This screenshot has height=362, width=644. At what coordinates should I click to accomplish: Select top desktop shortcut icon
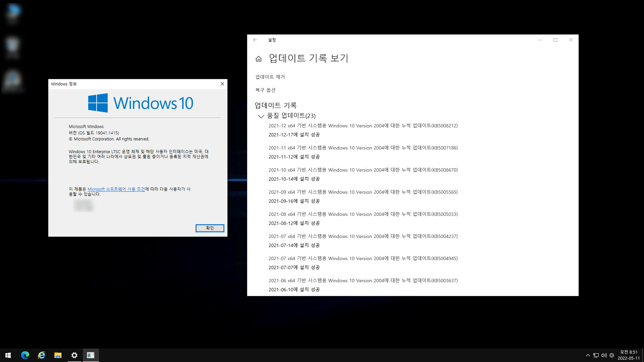point(13,13)
